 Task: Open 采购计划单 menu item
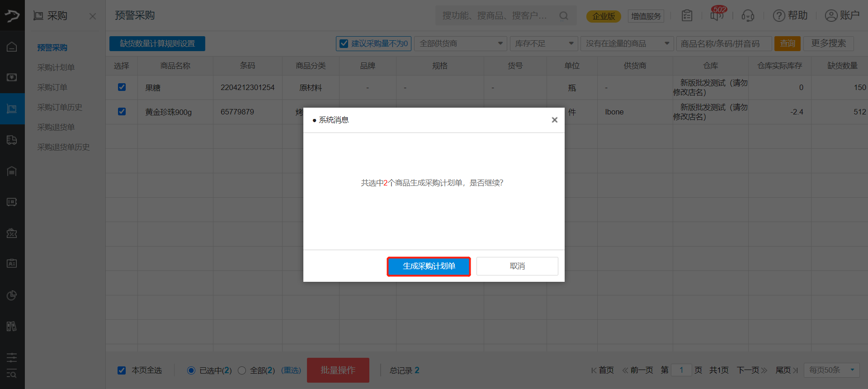click(x=56, y=67)
